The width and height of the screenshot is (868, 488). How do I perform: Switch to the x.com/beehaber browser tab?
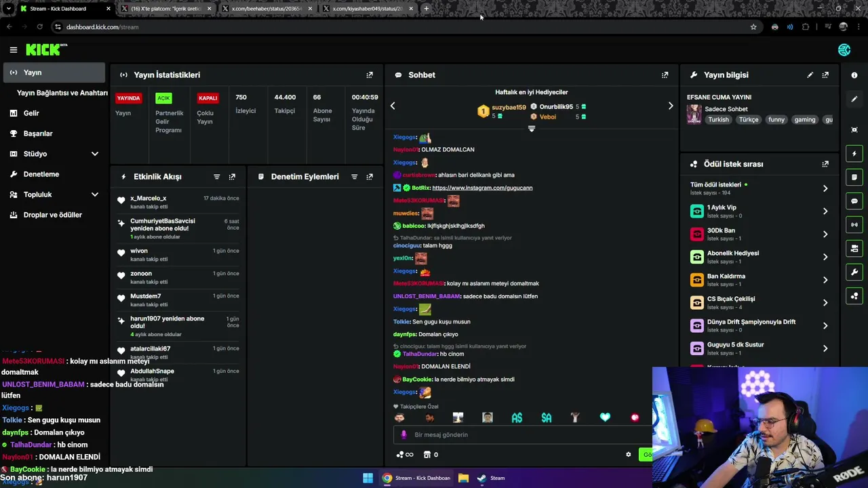267,9
